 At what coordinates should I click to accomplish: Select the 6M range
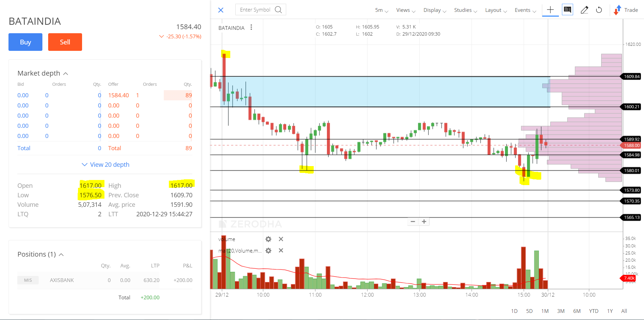pyautogui.click(x=577, y=311)
